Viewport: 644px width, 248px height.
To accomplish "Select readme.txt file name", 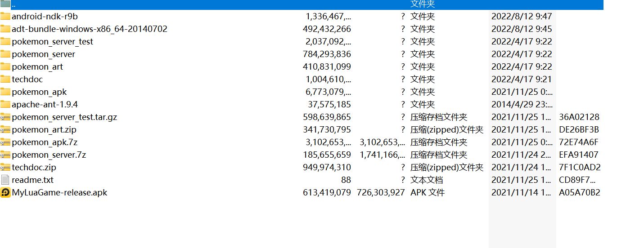I will point(32,180).
